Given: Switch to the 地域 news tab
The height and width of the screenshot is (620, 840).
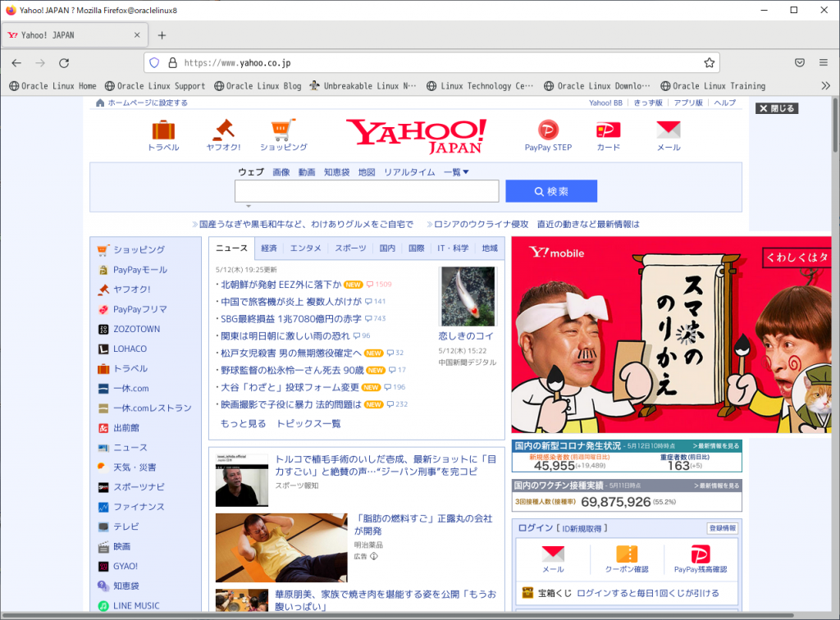Looking at the screenshot, I should pyautogui.click(x=490, y=248).
